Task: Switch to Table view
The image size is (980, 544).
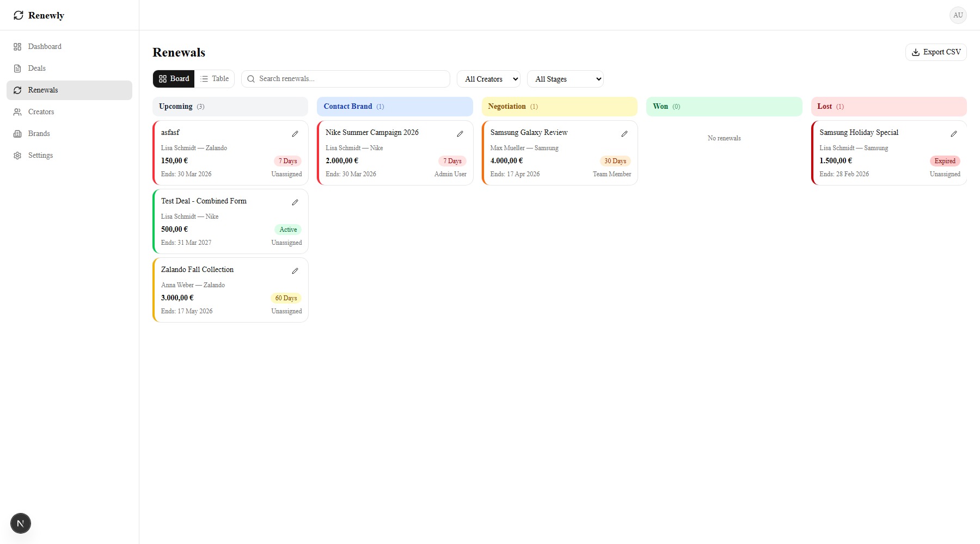Action: [215, 79]
